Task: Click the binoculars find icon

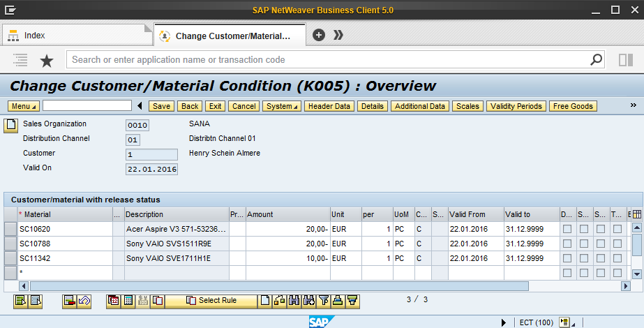Action: (294, 301)
